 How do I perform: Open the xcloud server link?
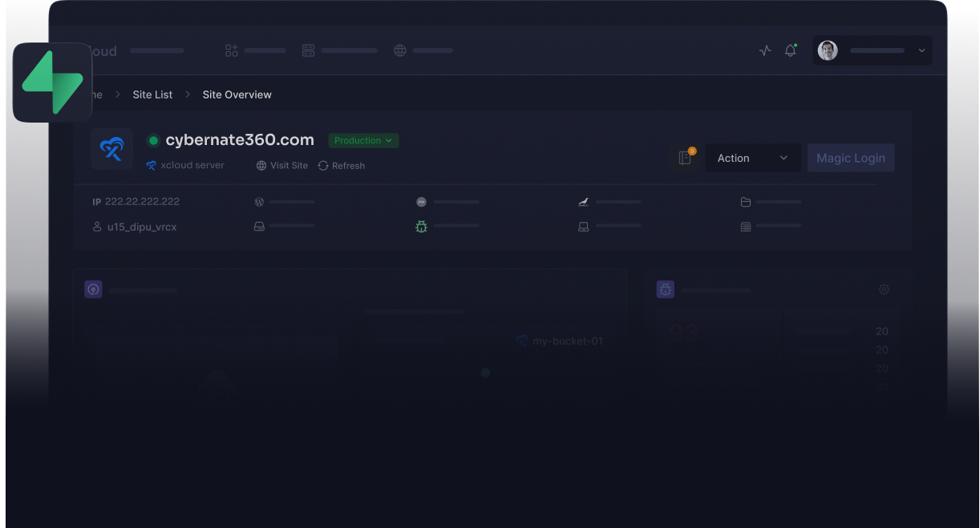185,165
